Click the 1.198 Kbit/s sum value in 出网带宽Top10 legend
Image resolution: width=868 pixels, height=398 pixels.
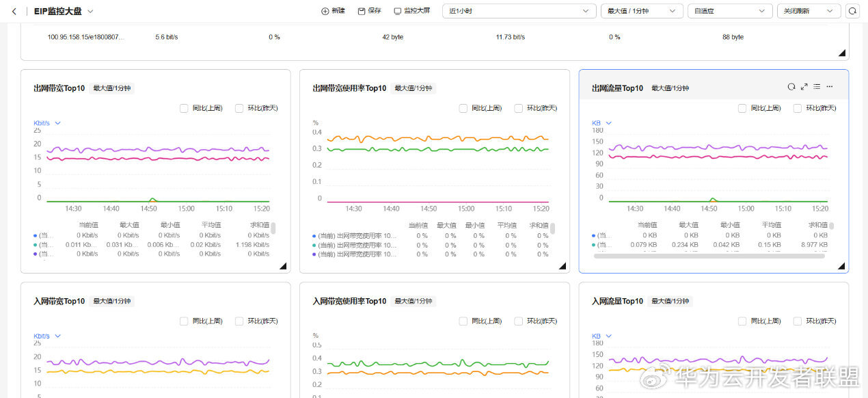pyautogui.click(x=252, y=245)
